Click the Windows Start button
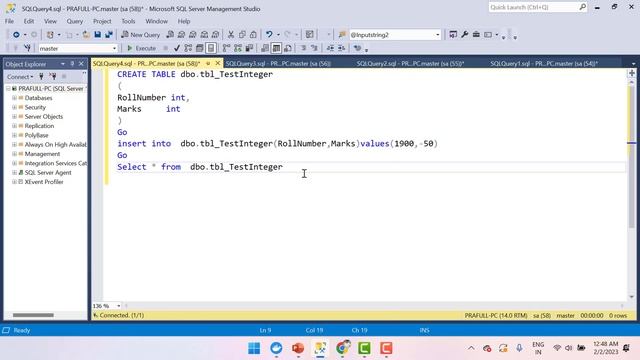The height and width of the screenshot is (360, 640). [x=254, y=348]
